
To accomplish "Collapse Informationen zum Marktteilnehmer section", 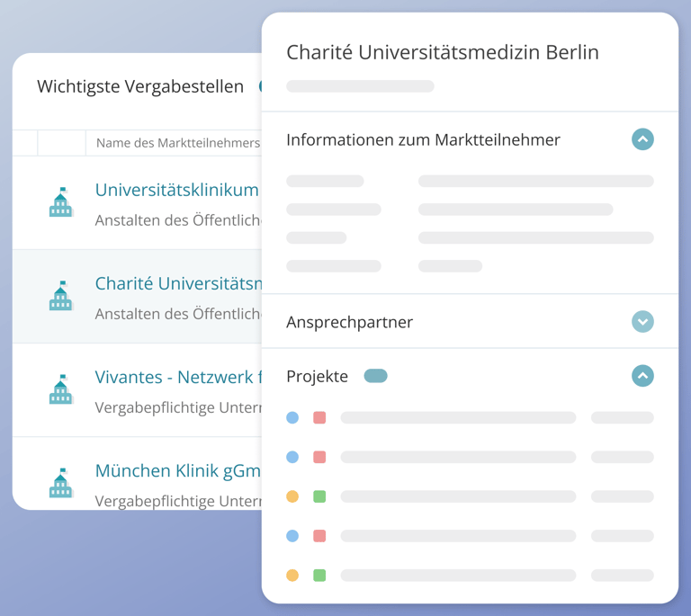I will (x=642, y=139).
